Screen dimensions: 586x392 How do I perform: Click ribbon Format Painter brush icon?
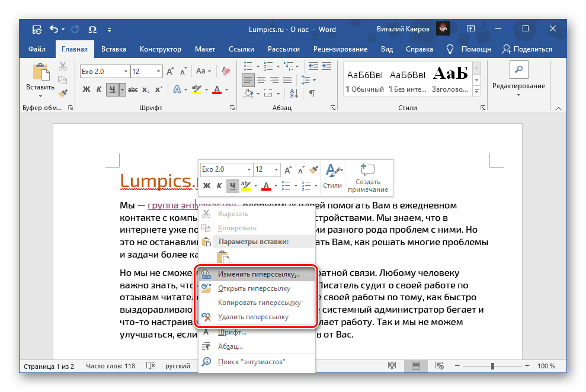(x=63, y=93)
